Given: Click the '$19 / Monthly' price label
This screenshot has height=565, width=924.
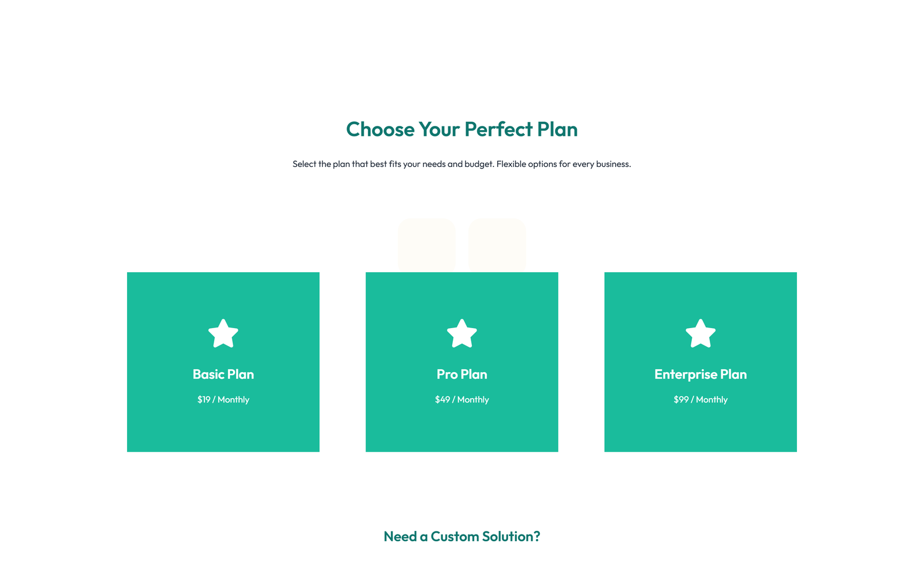Looking at the screenshot, I should pos(223,399).
